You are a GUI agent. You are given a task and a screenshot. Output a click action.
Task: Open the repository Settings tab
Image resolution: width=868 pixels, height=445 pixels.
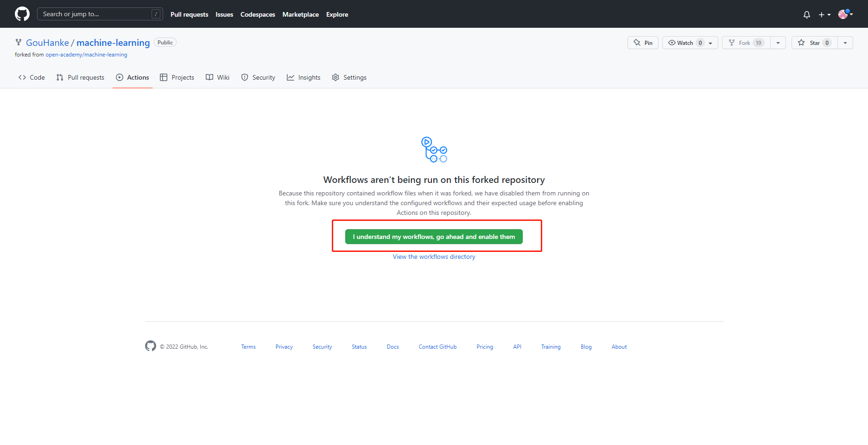pyautogui.click(x=349, y=77)
